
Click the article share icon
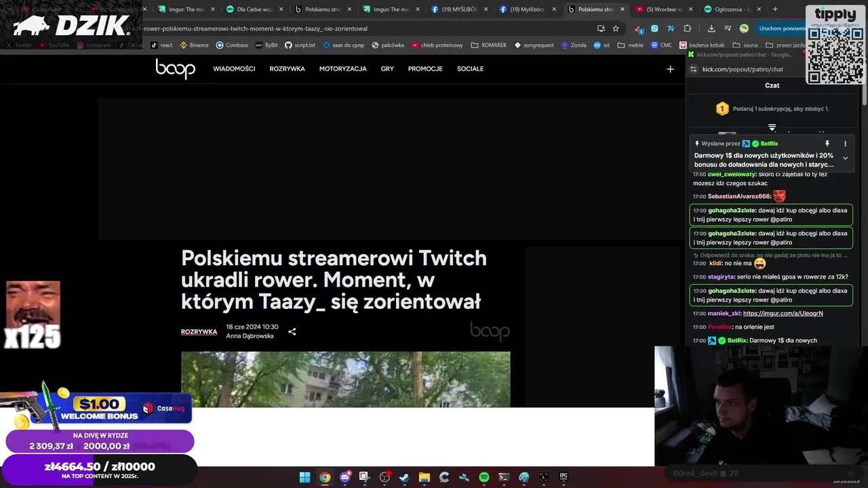pyautogui.click(x=292, y=332)
